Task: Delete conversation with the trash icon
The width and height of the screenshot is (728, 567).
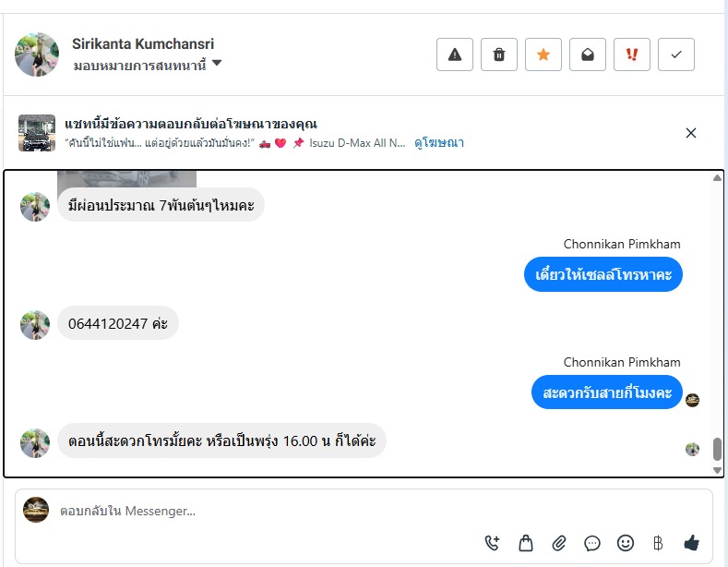Action: click(499, 54)
